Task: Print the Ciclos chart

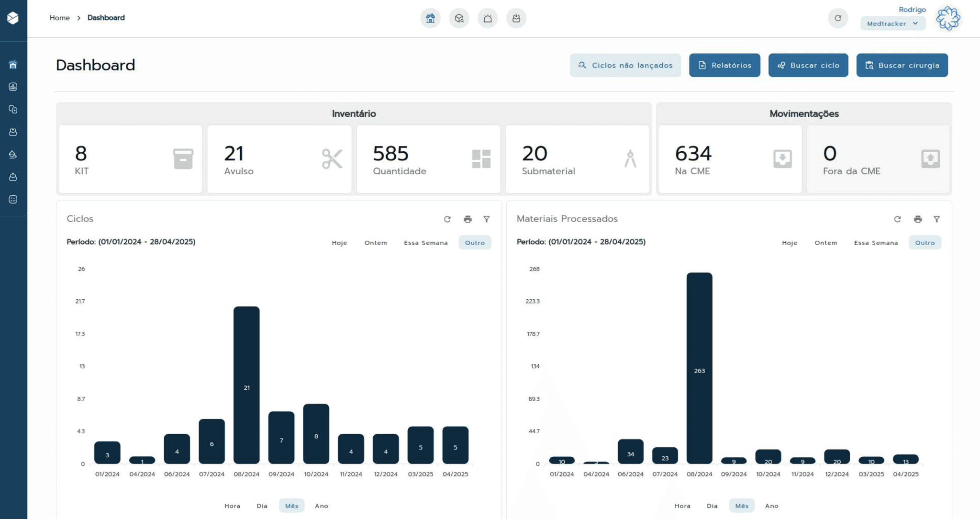Action: [x=468, y=219]
